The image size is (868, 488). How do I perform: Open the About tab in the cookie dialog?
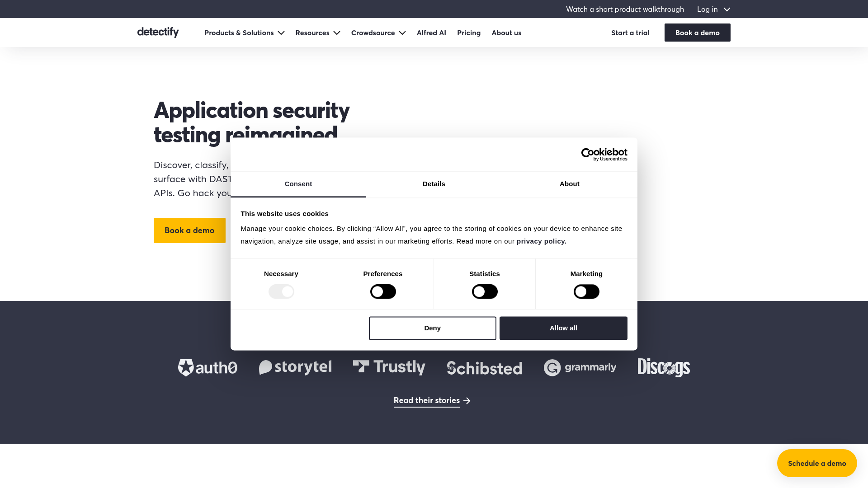(569, 184)
